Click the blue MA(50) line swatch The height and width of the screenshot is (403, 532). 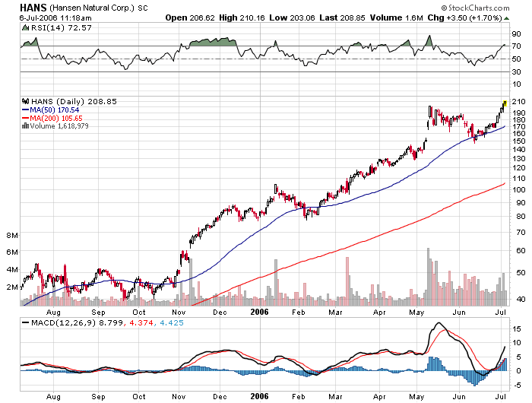(x=26, y=110)
